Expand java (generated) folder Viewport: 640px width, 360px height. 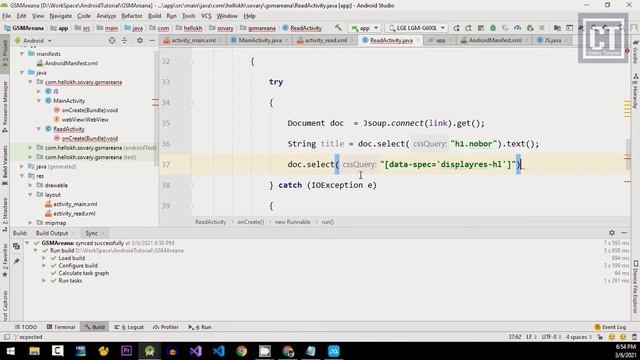click(22, 167)
